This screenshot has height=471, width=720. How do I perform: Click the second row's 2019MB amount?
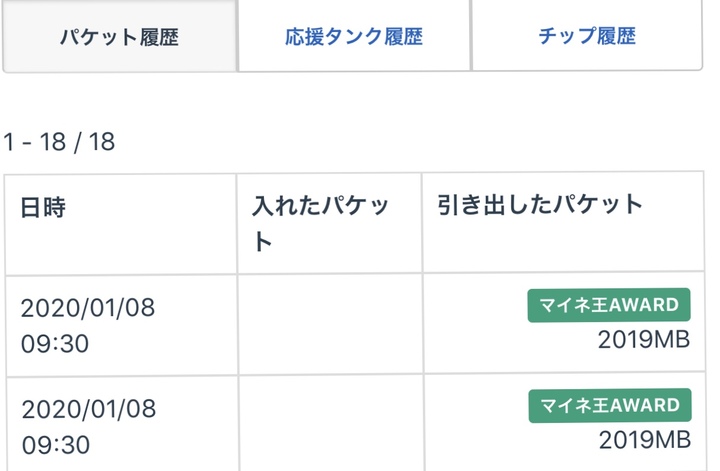click(x=644, y=440)
